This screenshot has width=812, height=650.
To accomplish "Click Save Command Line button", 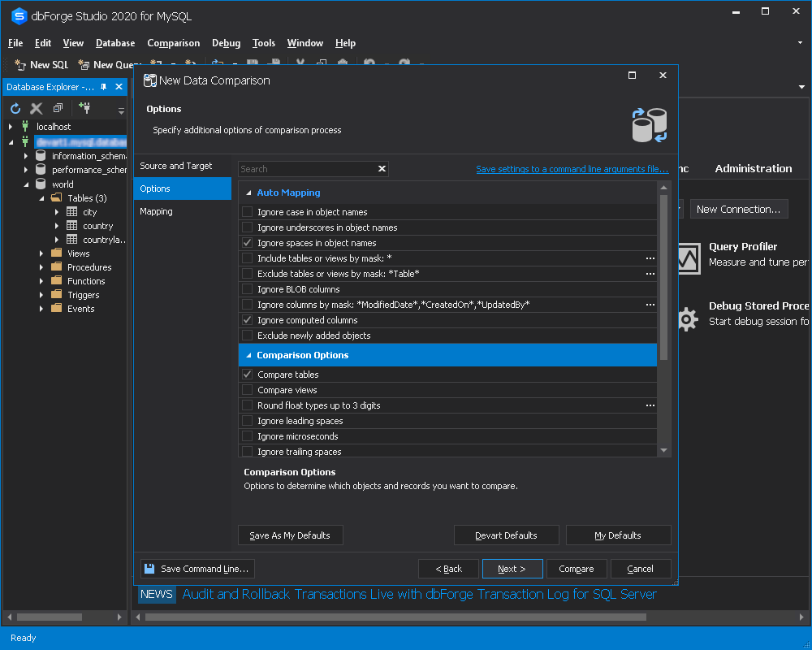I will click(x=197, y=569).
